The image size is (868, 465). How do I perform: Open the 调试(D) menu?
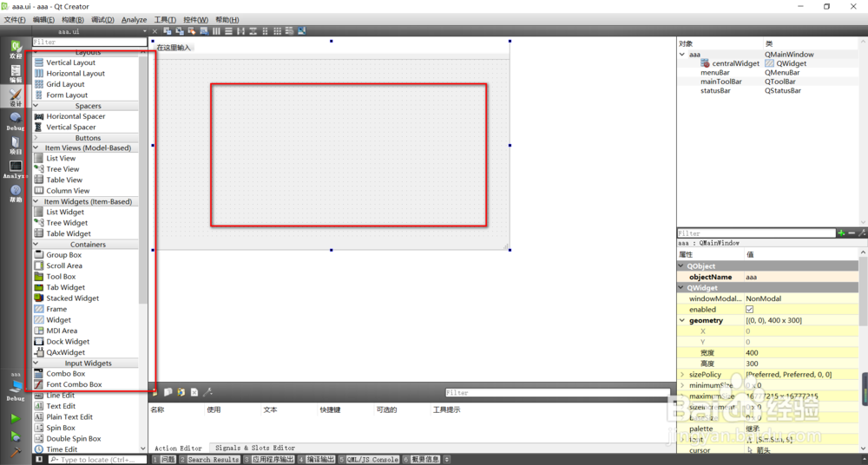click(x=102, y=19)
